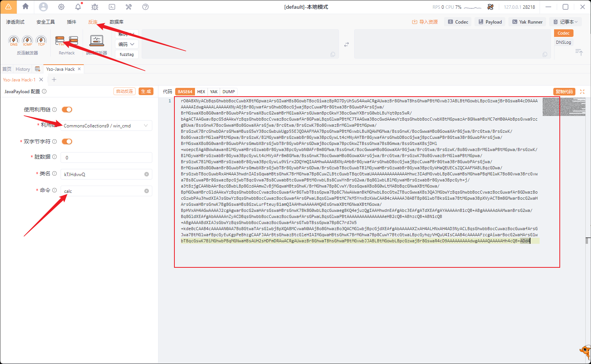This screenshot has height=364, width=591.
Task: Open the bug icon in title bar
Action: click(x=95, y=7)
